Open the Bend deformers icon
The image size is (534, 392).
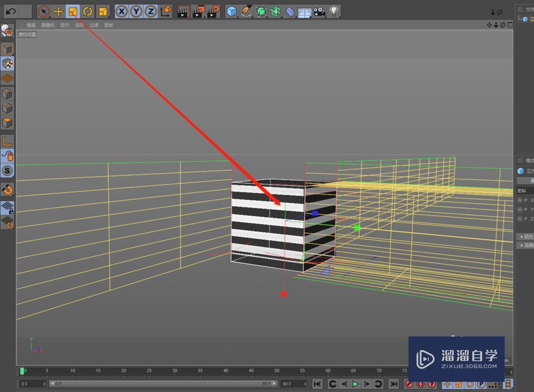(290, 12)
